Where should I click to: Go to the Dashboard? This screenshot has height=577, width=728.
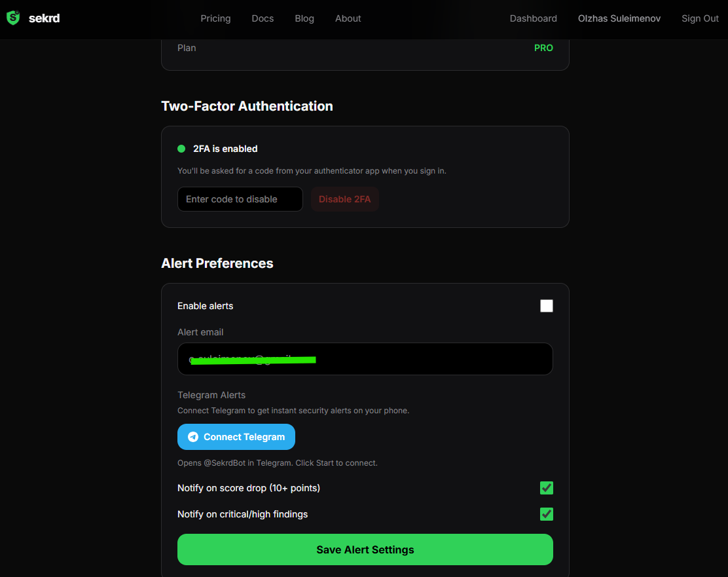tap(534, 18)
